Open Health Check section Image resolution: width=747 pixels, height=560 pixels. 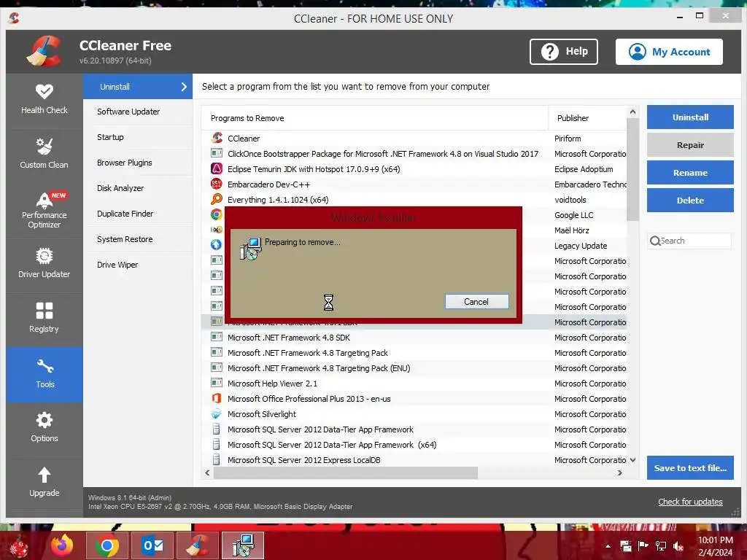click(44, 101)
